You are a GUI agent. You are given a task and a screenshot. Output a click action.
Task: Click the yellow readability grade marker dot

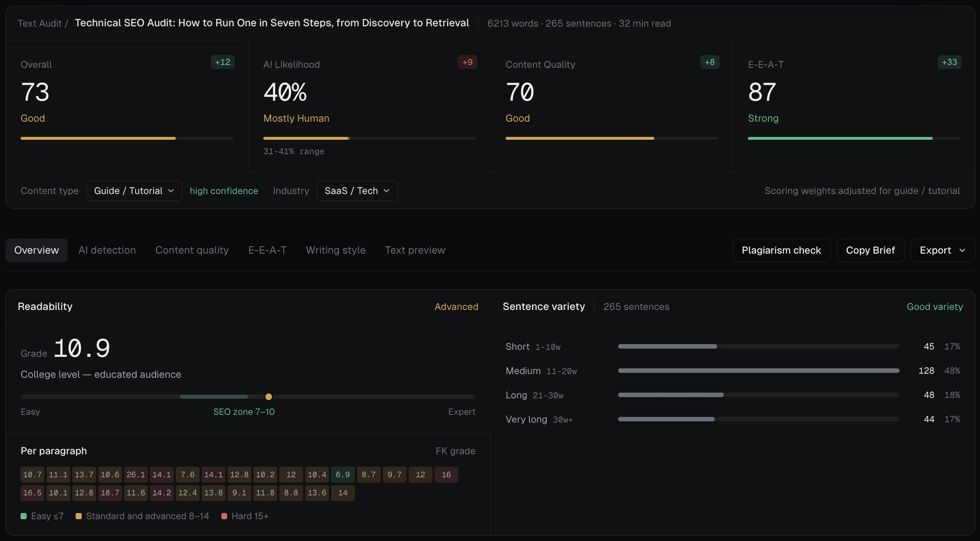pyautogui.click(x=269, y=397)
